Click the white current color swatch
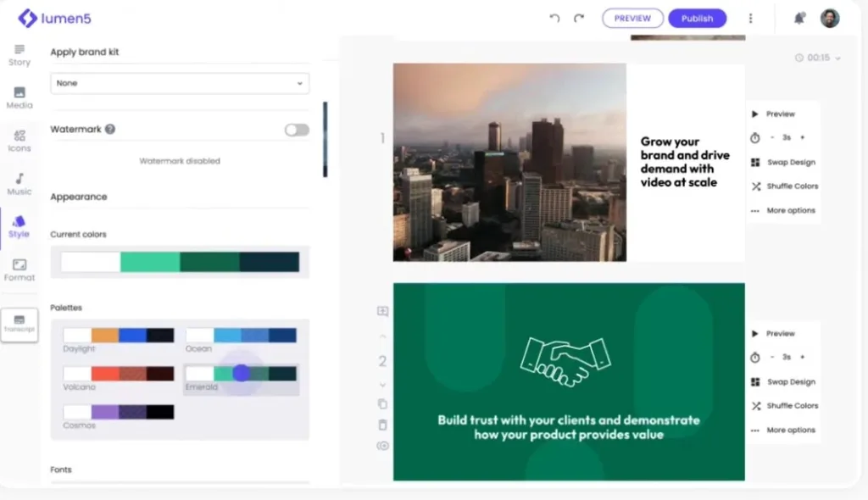This screenshot has height=500, width=868. (91, 262)
